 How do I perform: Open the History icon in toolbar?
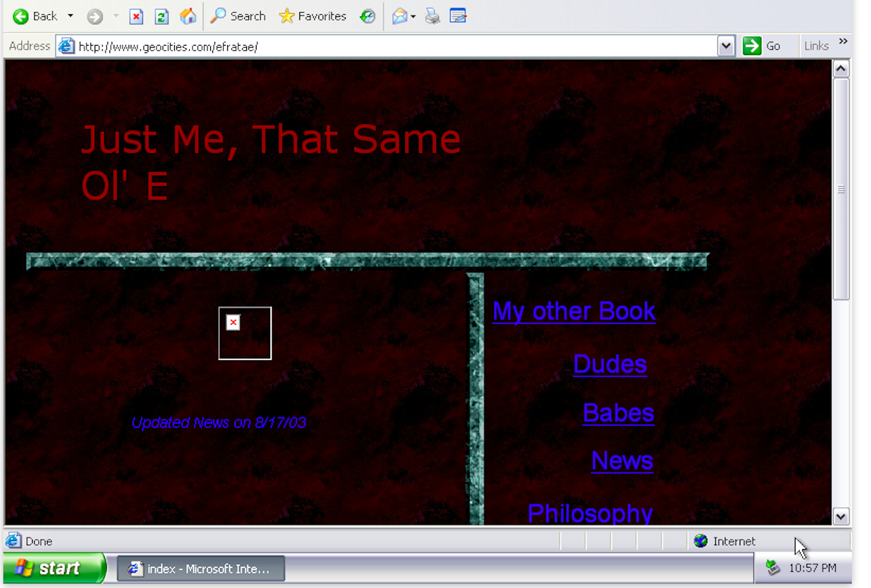(x=367, y=16)
